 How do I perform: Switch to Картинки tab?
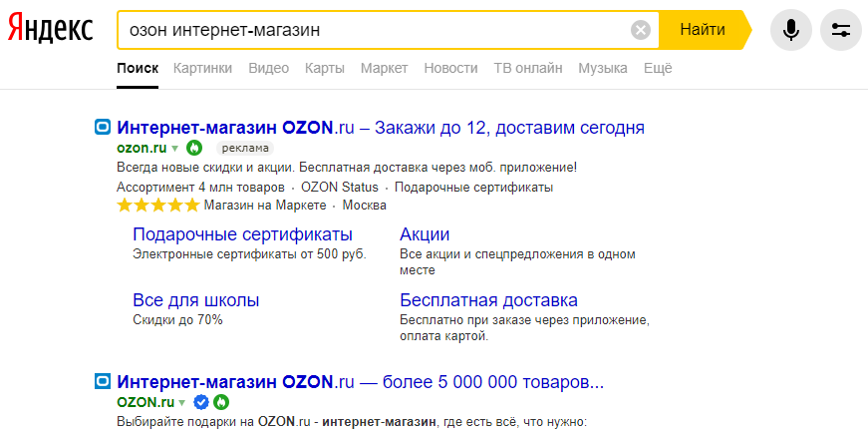click(x=202, y=68)
